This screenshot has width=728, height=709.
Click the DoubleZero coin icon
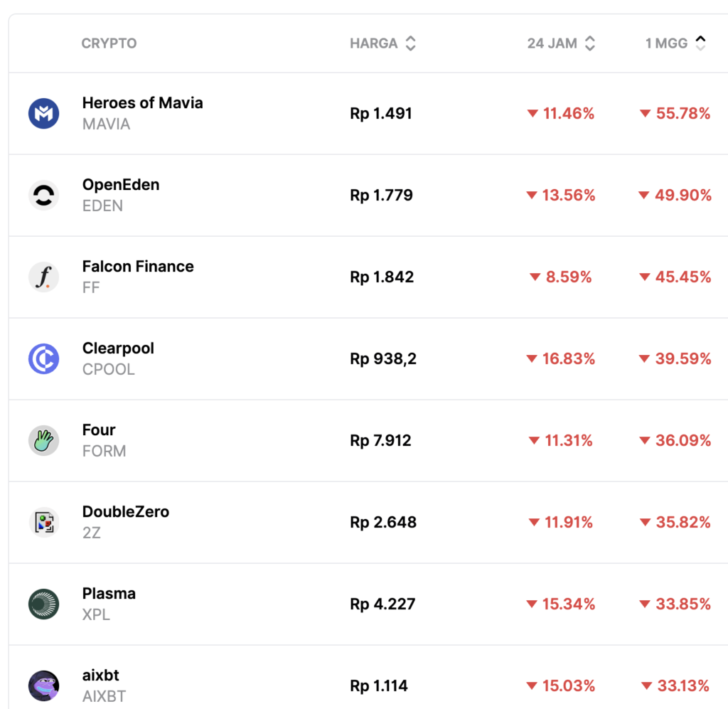click(43, 523)
